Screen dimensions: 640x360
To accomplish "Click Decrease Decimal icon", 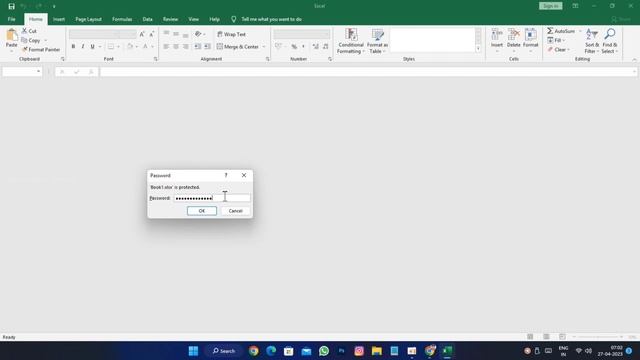I will click(325, 47).
